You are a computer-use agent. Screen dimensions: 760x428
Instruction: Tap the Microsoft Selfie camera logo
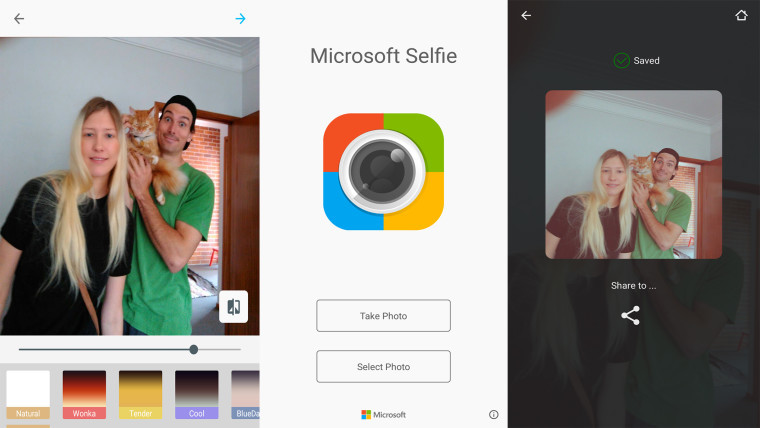pos(383,172)
